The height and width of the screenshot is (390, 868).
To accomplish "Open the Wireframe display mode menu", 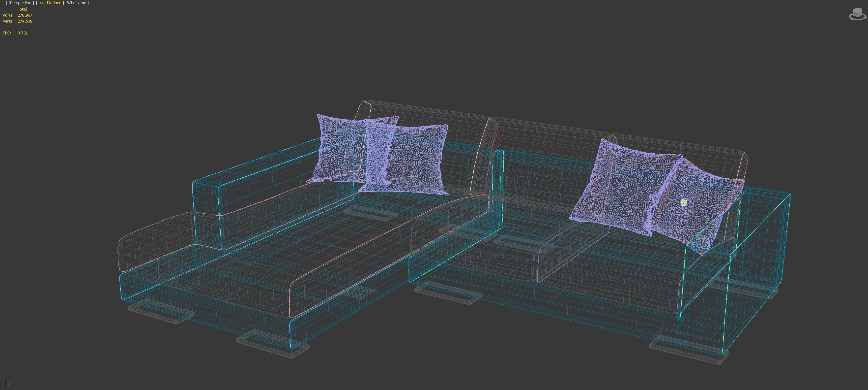I will coord(77,3).
